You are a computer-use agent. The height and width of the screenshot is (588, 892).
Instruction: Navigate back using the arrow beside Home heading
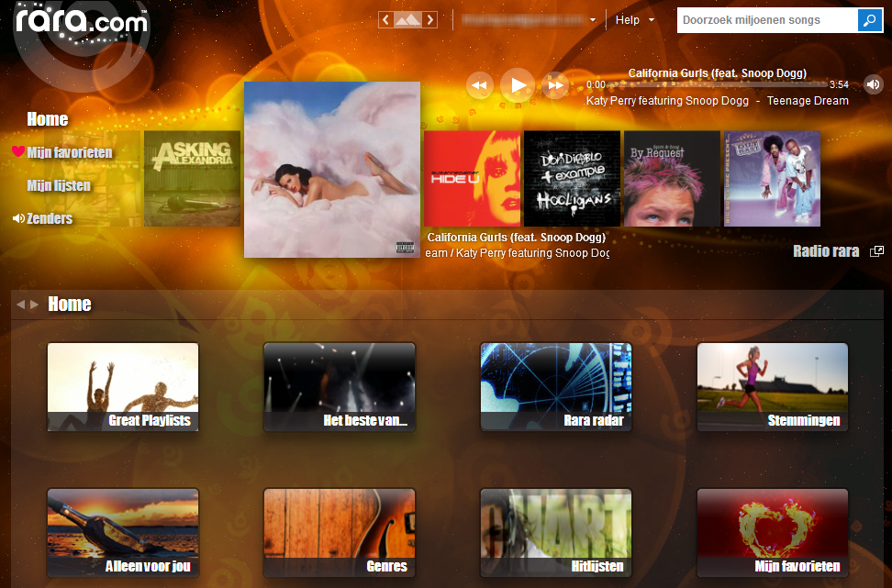20,305
